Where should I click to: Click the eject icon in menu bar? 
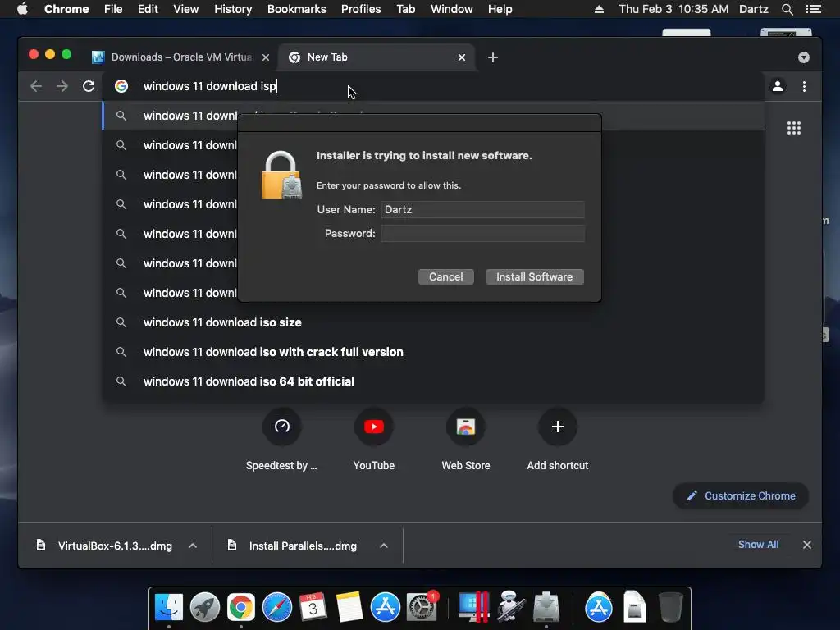599,9
